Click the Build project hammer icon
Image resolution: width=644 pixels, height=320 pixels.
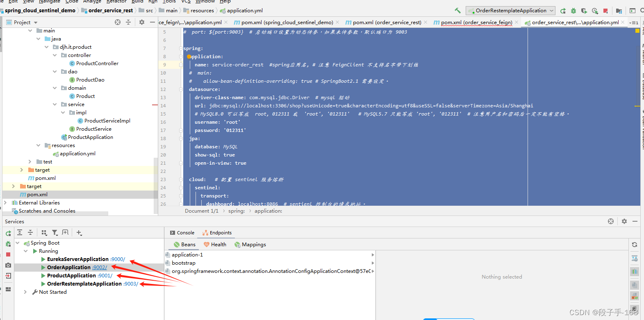(457, 11)
